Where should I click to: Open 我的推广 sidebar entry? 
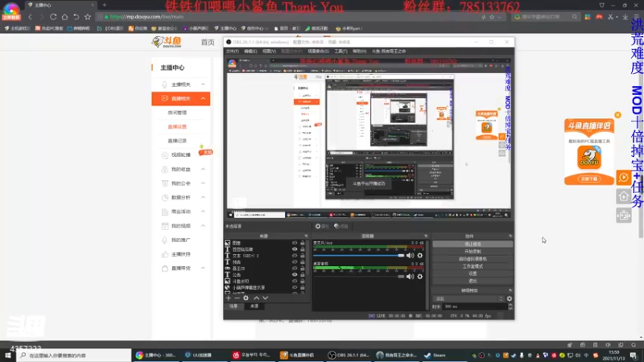point(180,240)
